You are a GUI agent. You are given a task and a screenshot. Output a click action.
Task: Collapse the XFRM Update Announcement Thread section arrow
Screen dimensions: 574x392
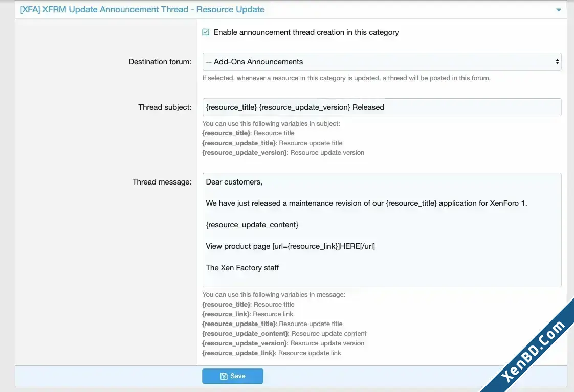click(x=558, y=10)
